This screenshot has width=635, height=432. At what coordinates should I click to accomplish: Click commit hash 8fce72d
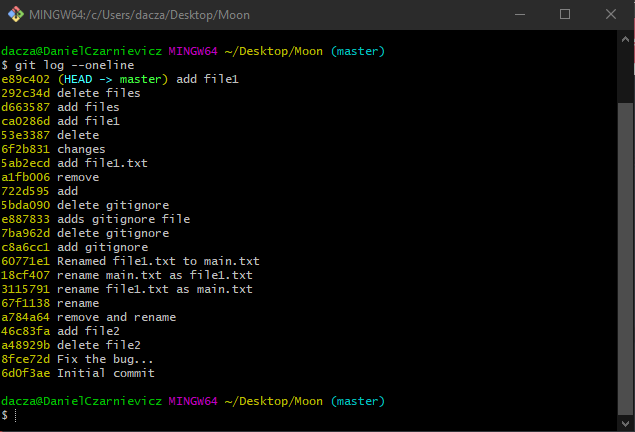[x=25, y=359]
